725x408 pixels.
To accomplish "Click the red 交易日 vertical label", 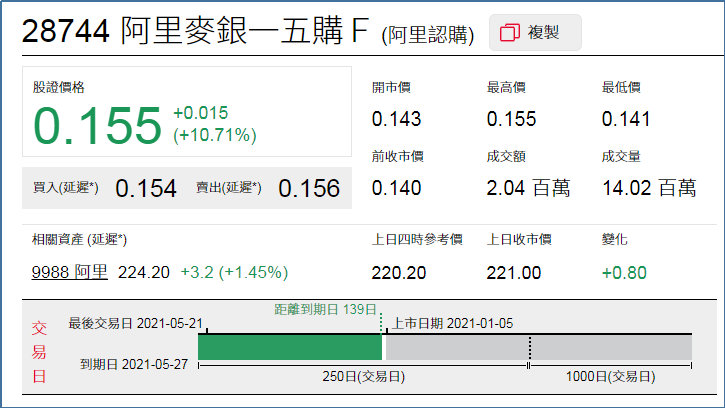I will [x=39, y=352].
